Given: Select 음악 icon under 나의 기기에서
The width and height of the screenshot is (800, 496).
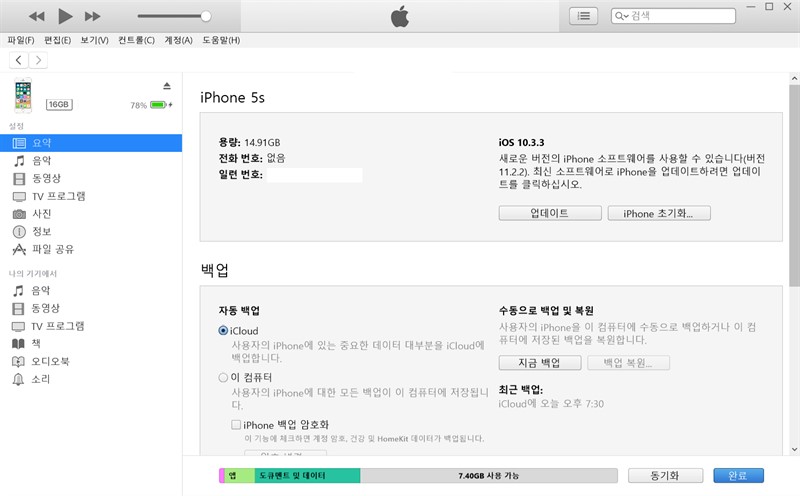Looking at the screenshot, I should coord(18,291).
